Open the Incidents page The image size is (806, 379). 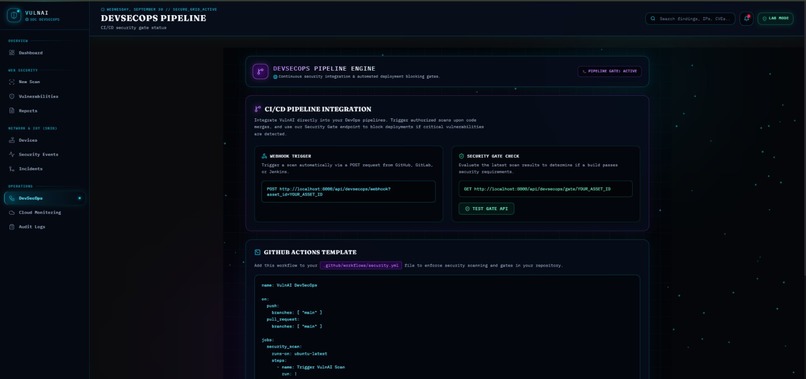[x=45, y=169]
